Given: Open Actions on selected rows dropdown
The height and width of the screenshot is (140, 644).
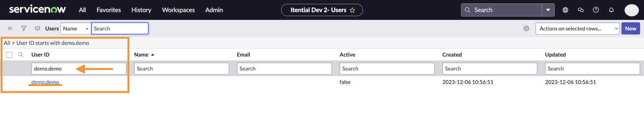Looking at the screenshot, I should (x=578, y=28).
